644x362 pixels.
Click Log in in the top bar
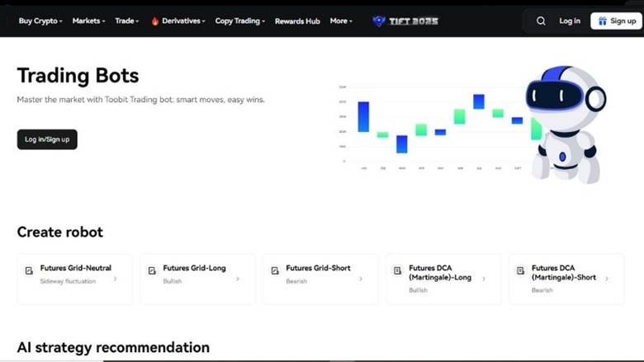[570, 21]
